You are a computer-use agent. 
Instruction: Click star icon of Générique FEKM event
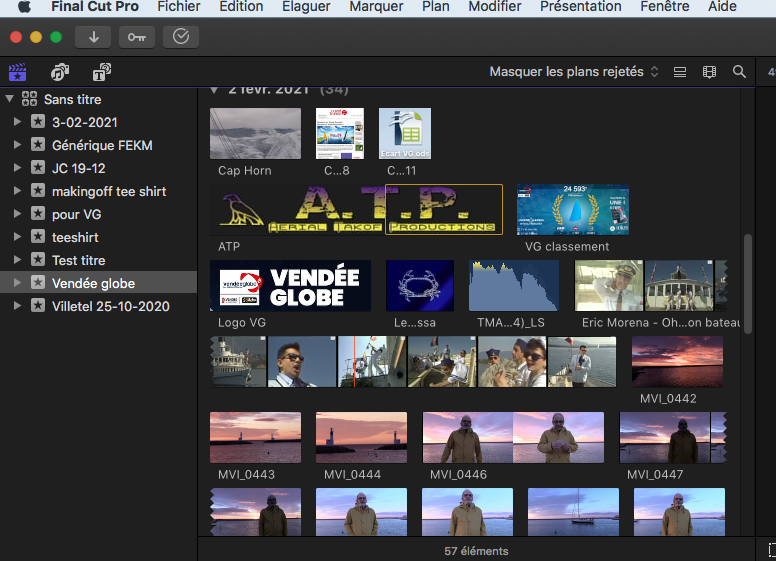(38, 144)
